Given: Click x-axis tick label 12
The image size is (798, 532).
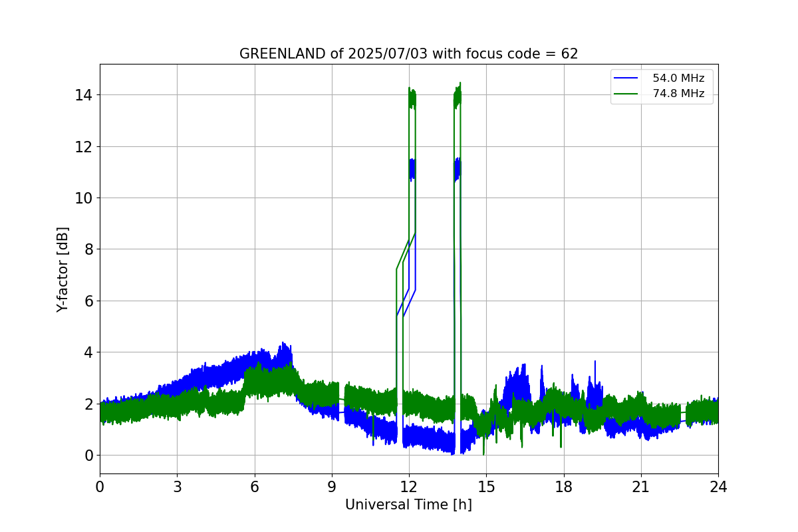Looking at the screenshot, I should click(409, 487).
